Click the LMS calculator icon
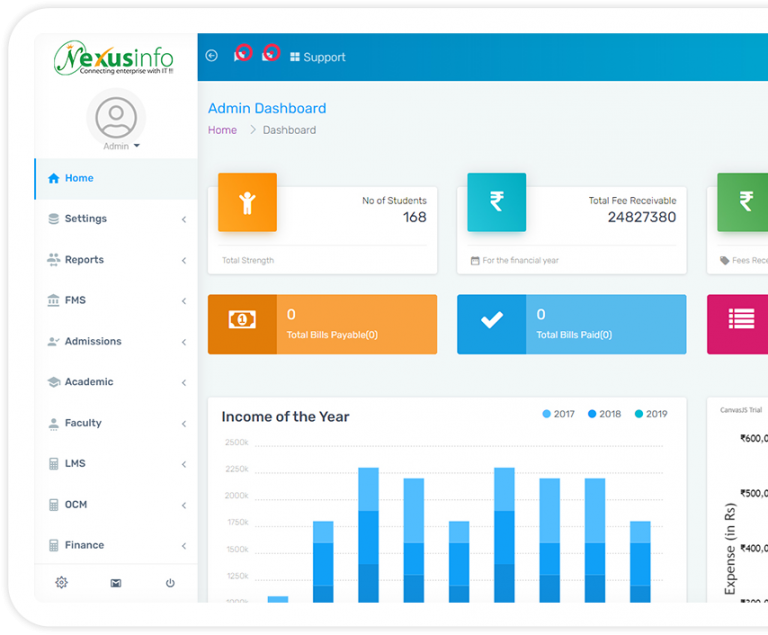768x635 pixels. [x=53, y=464]
